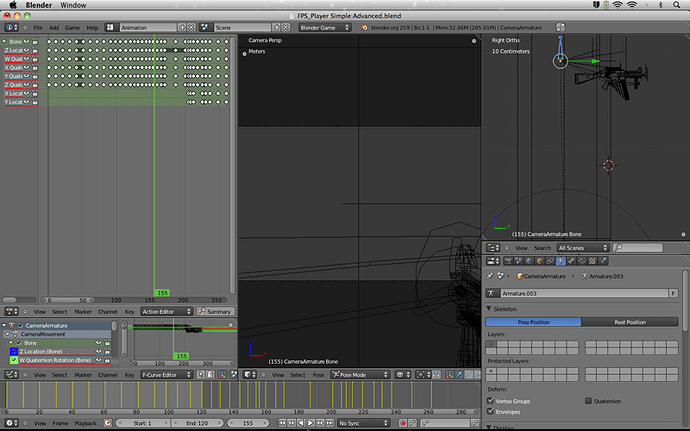Click the F fake user button

click(x=673, y=293)
